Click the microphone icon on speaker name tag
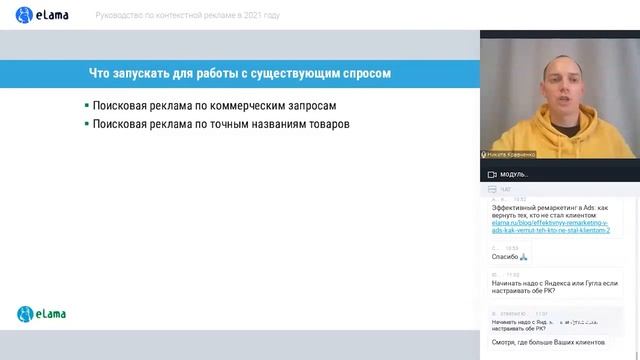Screen dimensions: 640x360 click(x=484, y=155)
